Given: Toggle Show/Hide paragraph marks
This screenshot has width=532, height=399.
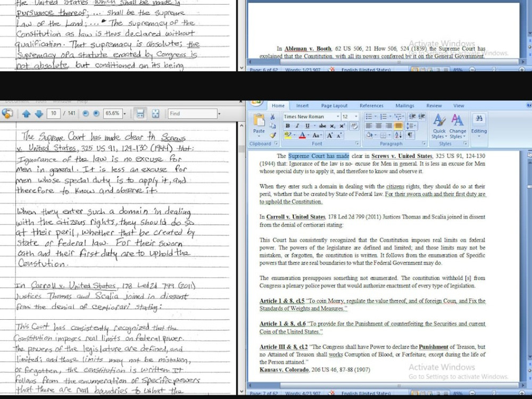Looking at the screenshot, I should 410,135.
